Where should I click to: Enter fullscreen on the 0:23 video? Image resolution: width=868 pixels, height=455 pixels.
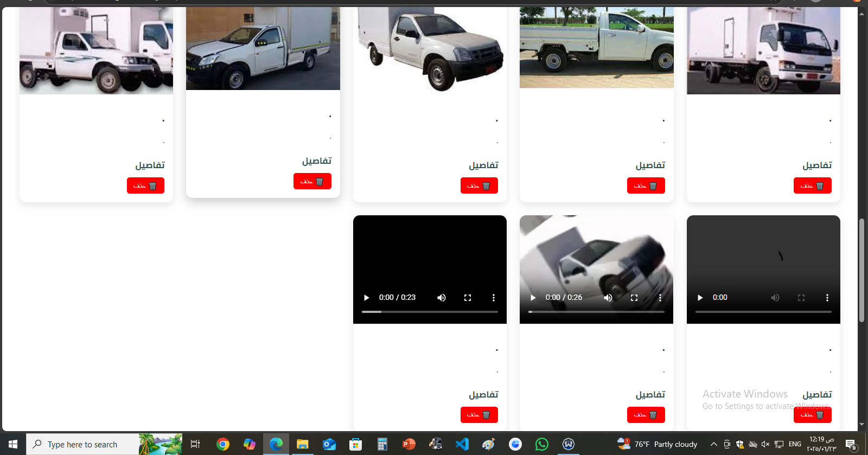(468, 298)
